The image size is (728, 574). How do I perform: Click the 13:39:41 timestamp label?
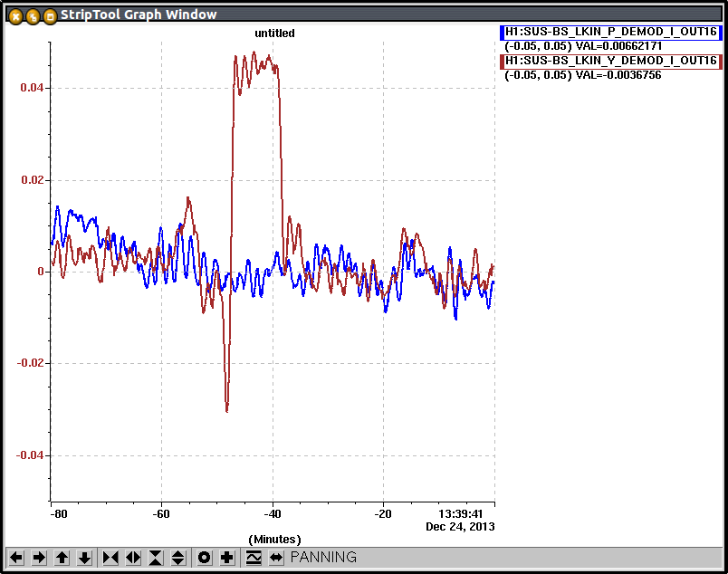461,514
